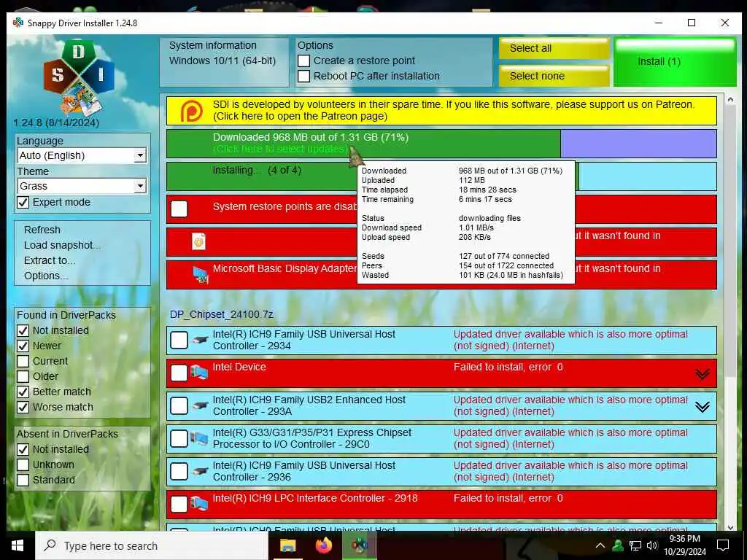Launch Firefox from the taskbar
The image size is (747, 560).
(x=324, y=545)
